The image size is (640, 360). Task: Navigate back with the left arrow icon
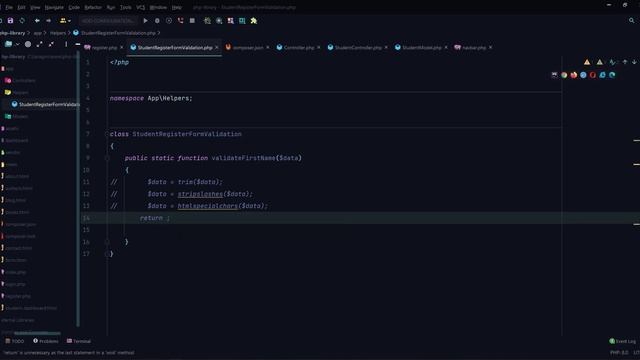pos(37,20)
